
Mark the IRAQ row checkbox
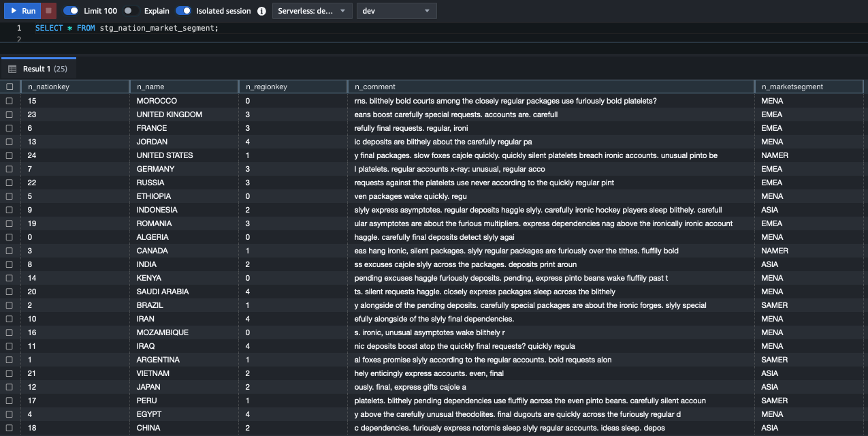[x=10, y=346]
